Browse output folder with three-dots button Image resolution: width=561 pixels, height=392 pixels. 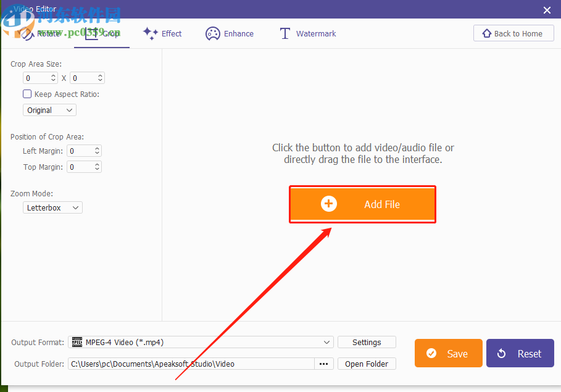coord(324,364)
